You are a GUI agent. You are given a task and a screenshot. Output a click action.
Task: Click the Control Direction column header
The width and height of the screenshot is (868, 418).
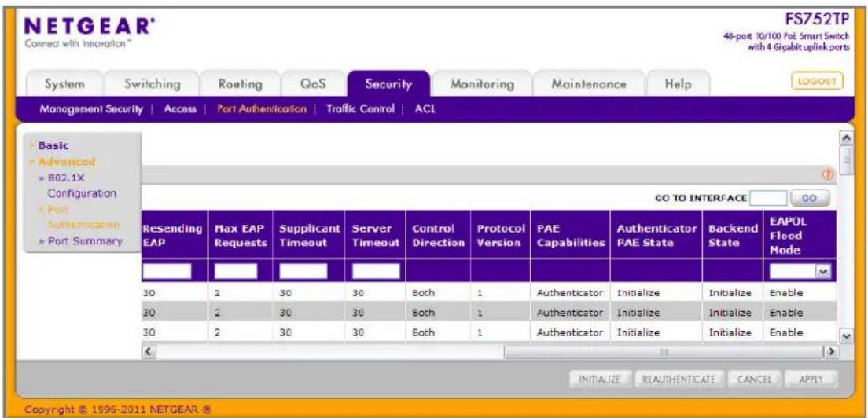click(439, 235)
